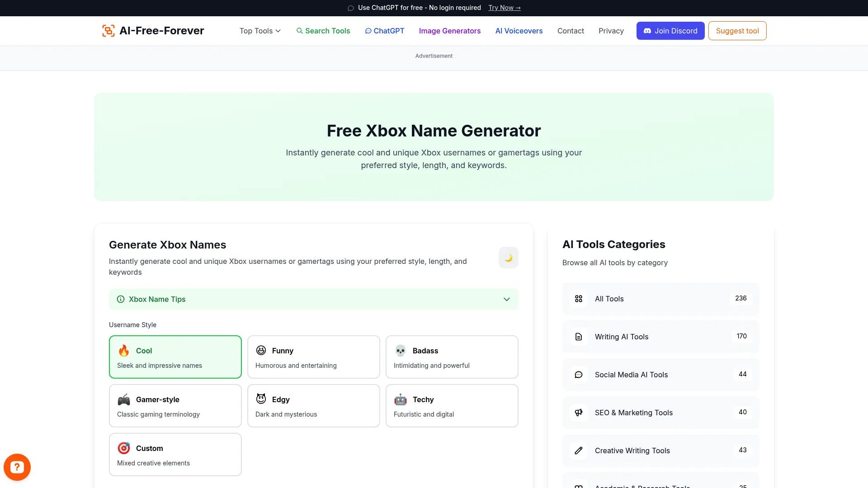Click the Writing AI Tools document icon
This screenshot has height=488, width=868.
pyautogui.click(x=579, y=337)
